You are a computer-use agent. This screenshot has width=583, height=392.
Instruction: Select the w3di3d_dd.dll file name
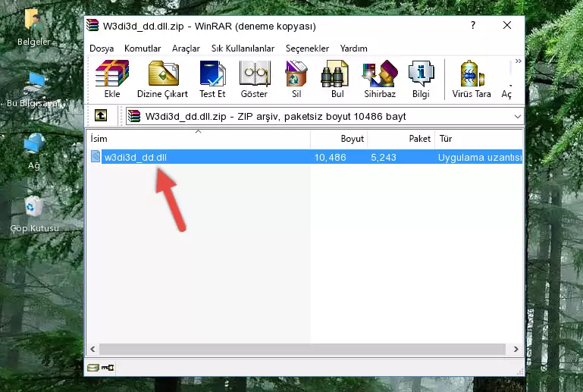click(136, 157)
